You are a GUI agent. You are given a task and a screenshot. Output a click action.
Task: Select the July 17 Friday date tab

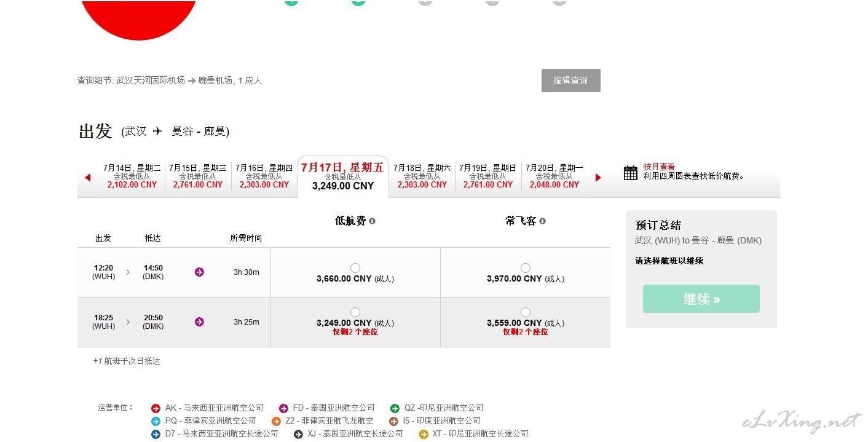point(343,176)
